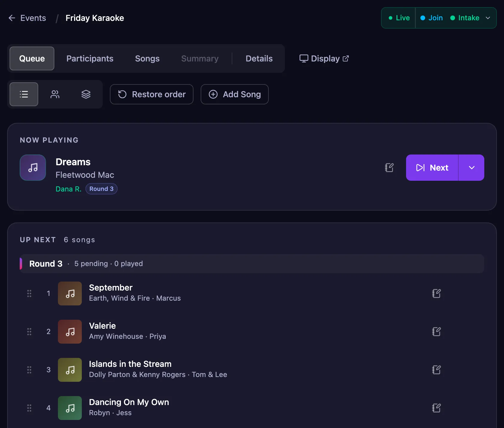The height and width of the screenshot is (428, 504).
Task: Toggle the Join status
Action: click(x=431, y=18)
